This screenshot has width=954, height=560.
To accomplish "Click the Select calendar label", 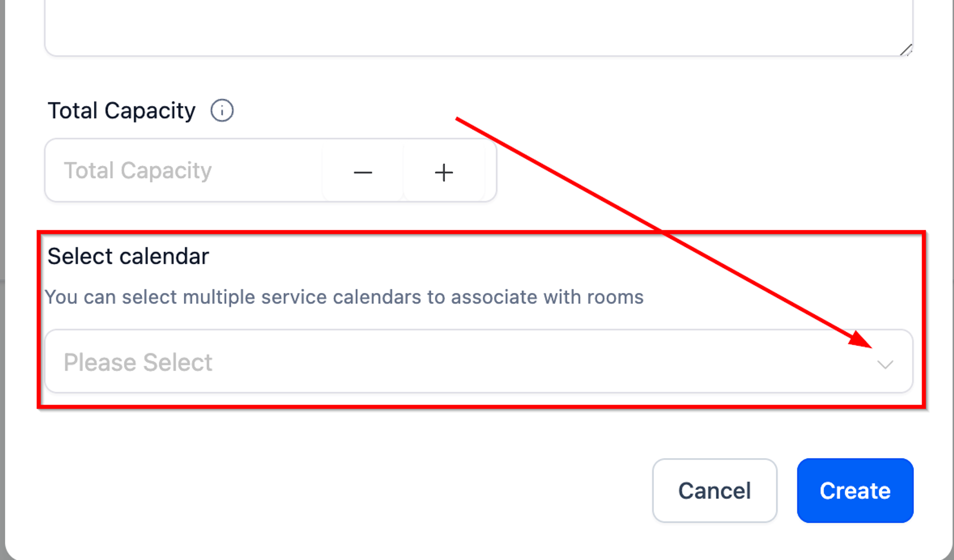I will (x=128, y=256).
